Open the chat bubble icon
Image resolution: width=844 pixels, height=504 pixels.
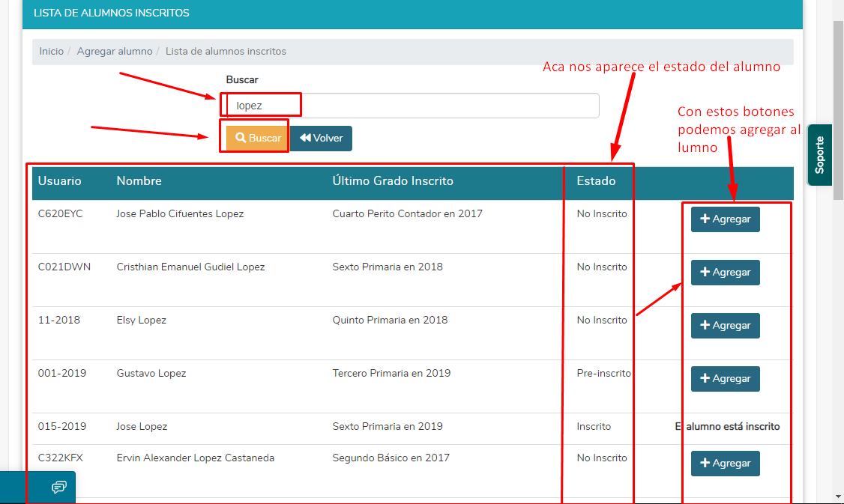[58, 488]
